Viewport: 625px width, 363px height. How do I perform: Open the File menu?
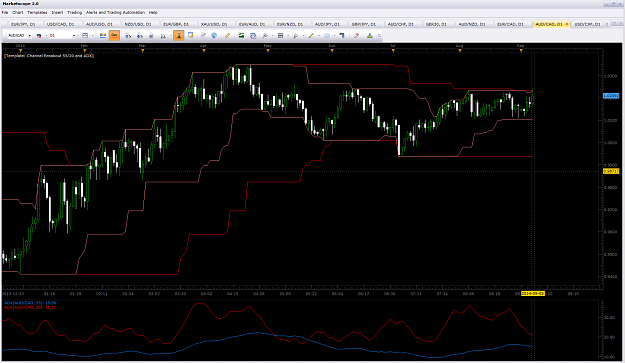click(x=5, y=12)
